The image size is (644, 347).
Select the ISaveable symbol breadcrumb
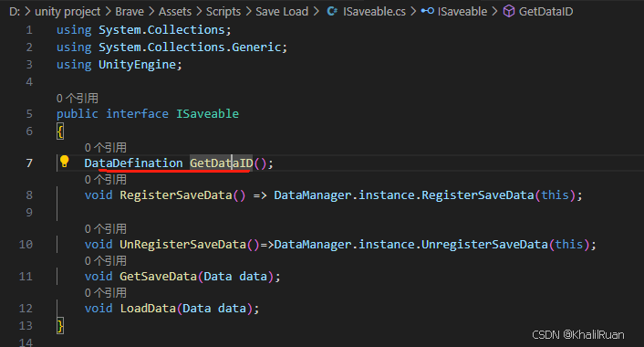point(462,12)
